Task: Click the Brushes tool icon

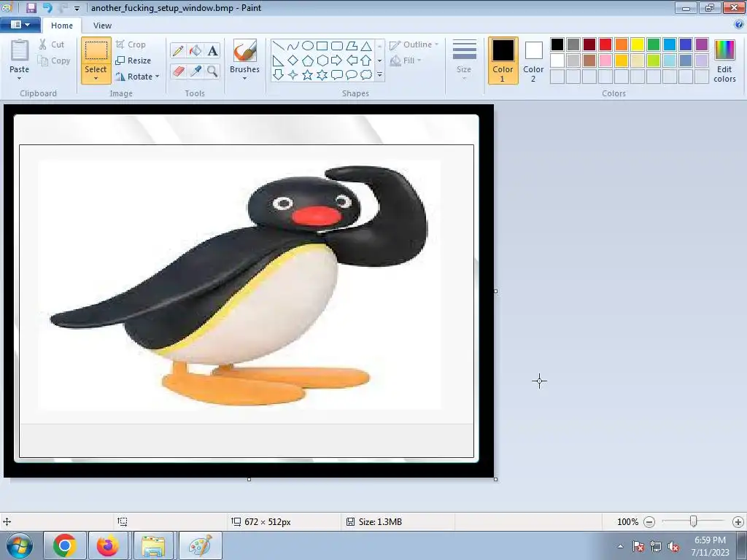Action: coord(245,50)
